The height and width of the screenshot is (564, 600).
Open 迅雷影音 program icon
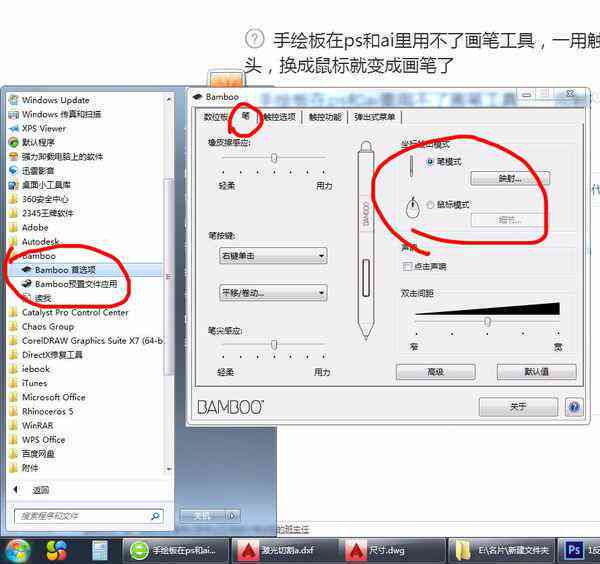(x=13, y=171)
